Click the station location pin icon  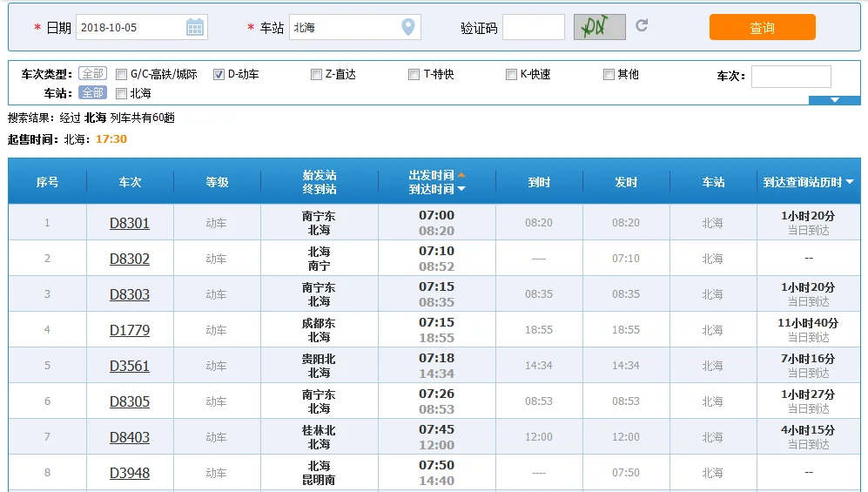(x=408, y=27)
